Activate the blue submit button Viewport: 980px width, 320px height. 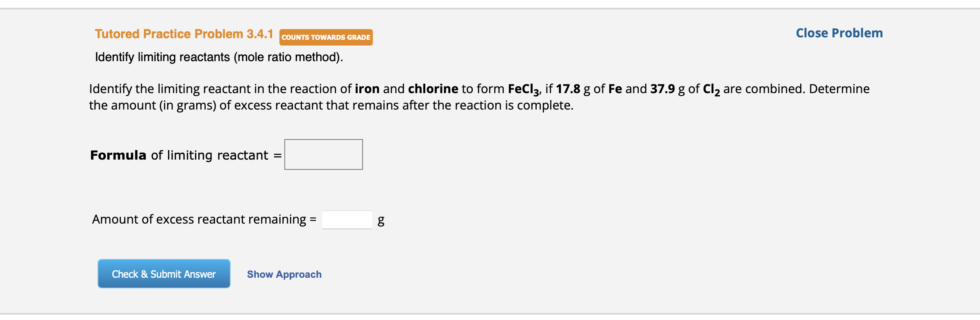pos(164,274)
